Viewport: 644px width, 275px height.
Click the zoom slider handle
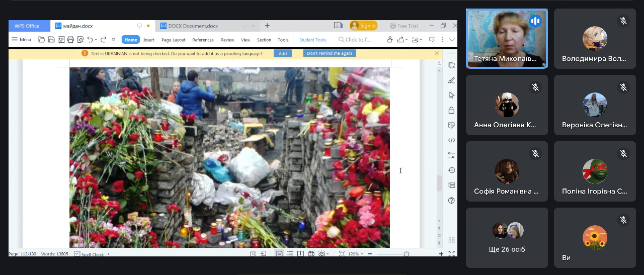pyautogui.click(x=407, y=254)
